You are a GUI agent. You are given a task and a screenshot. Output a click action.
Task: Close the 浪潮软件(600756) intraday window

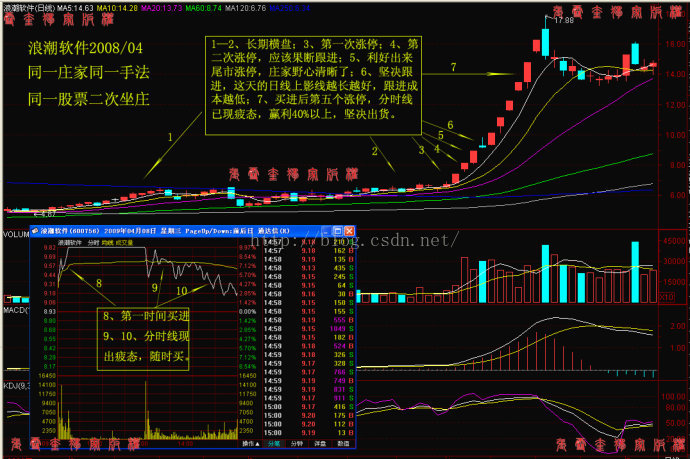pyautogui.click(x=349, y=231)
